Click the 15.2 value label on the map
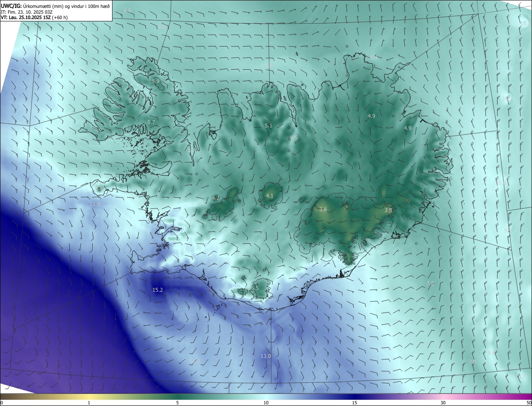This screenshot has height=406, width=532. click(x=158, y=290)
